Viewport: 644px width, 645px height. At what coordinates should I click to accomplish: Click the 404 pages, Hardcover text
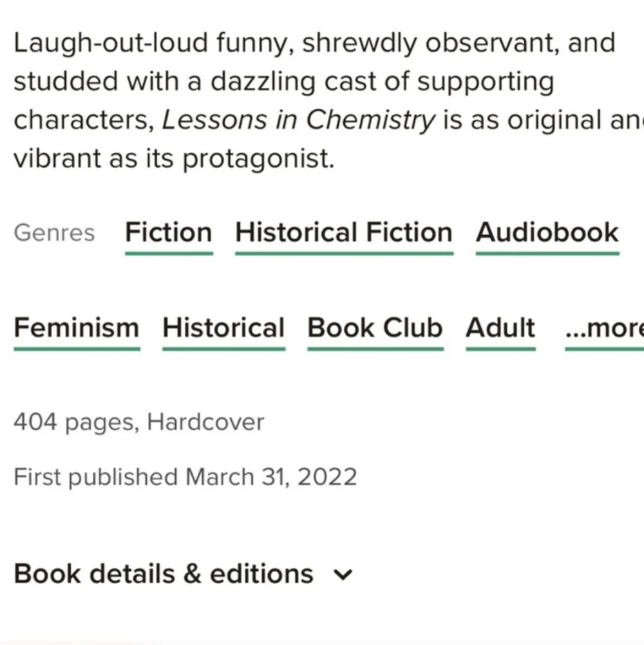point(138,422)
